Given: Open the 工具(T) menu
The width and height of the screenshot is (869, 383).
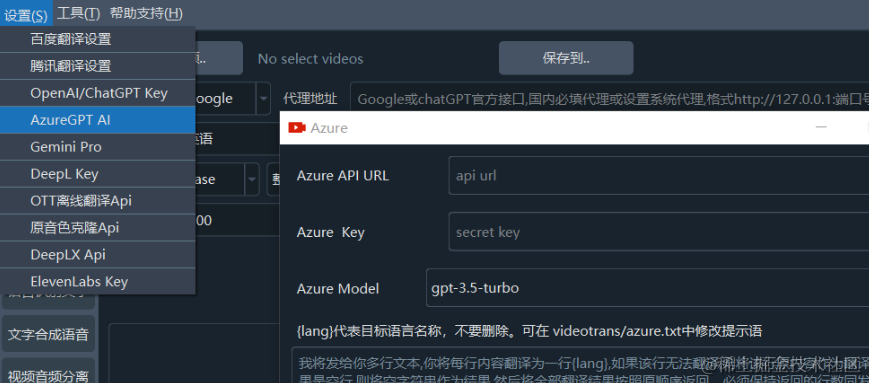Looking at the screenshot, I should click(x=79, y=13).
